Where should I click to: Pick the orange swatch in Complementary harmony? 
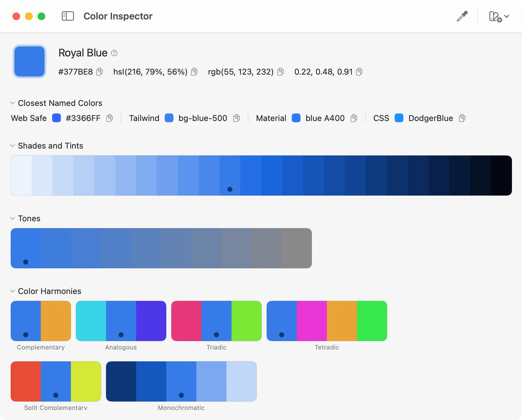point(56,321)
